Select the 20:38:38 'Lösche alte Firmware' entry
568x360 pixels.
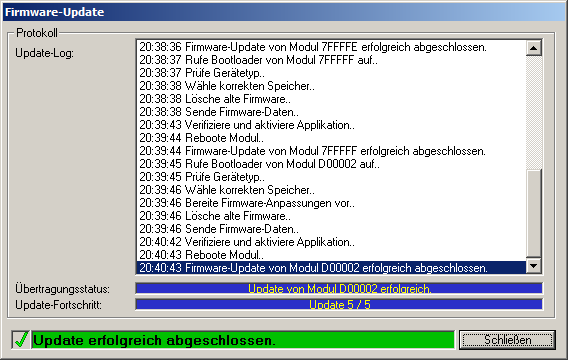pyautogui.click(x=331, y=99)
